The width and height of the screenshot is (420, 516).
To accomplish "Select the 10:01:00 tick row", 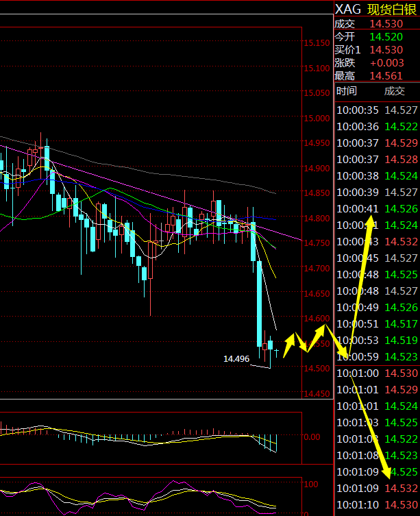I will point(378,373).
